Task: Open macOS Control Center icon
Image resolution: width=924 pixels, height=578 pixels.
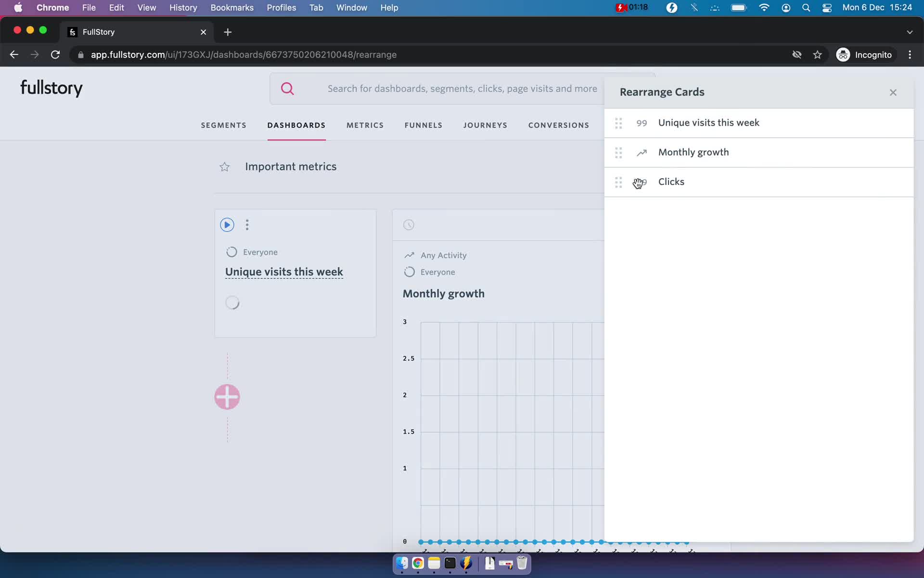Action: point(827,8)
